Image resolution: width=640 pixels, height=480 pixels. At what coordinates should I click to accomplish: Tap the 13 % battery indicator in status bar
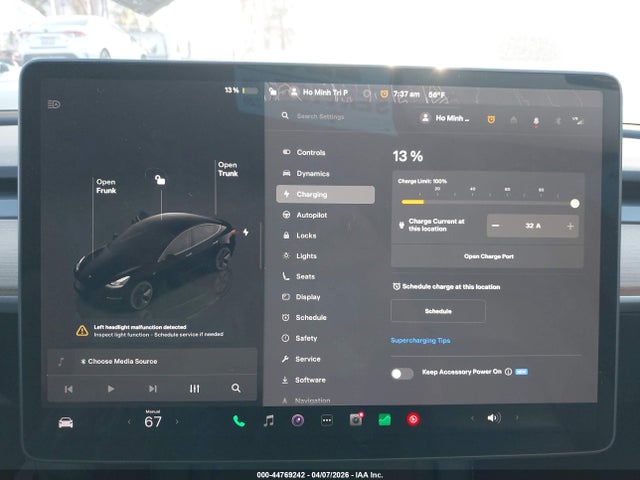click(x=241, y=90)
